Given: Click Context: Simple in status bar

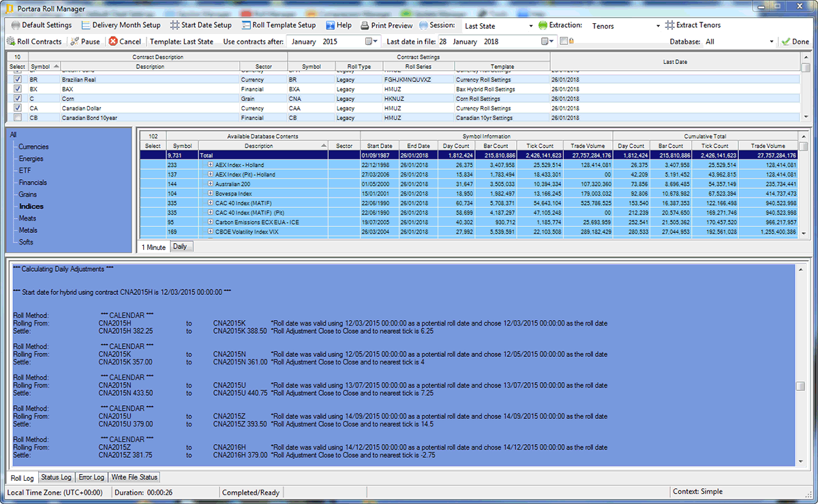Looking at the screenshot, I should [x=697, y=491].
